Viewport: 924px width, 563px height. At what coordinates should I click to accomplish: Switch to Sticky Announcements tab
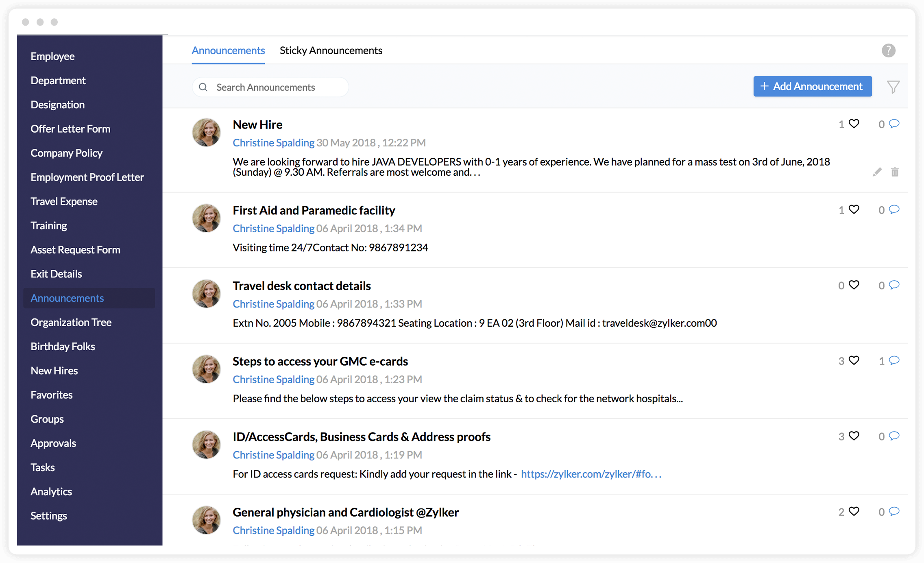point(331,50)
